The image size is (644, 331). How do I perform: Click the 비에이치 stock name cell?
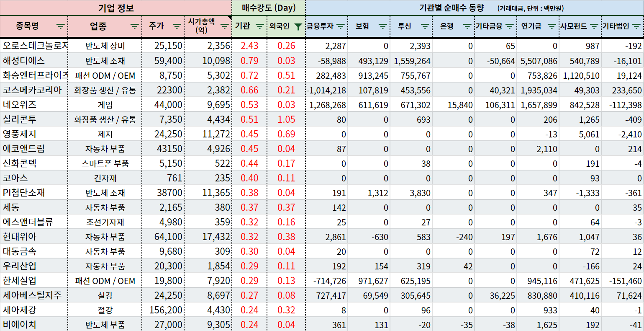tap(34, 324)
